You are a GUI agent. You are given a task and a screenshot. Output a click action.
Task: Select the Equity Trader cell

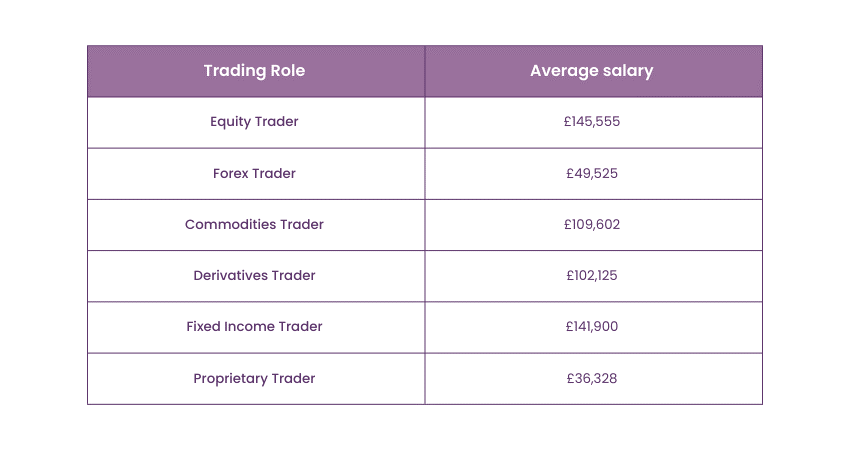pos(254,122)
